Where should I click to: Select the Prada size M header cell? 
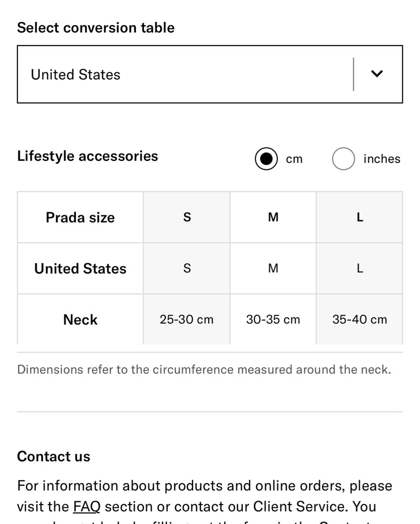(273, 217)
